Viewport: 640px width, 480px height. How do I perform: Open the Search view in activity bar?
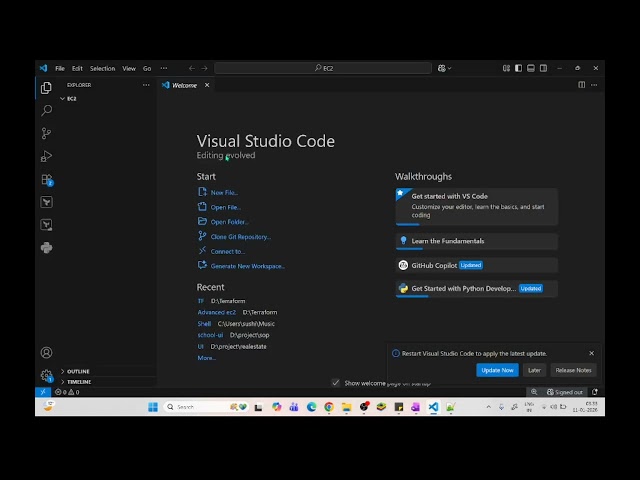[47, 110]
